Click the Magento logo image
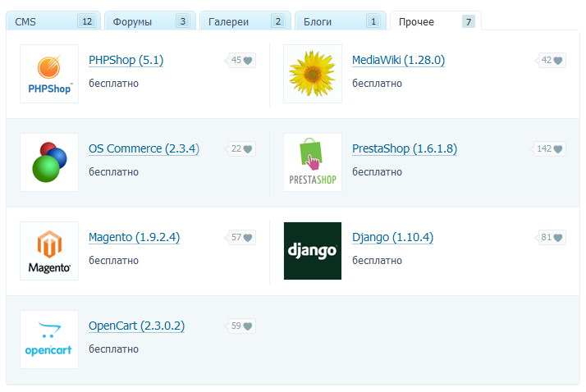The height and width of the screenshot is (392, 586). 49,251
